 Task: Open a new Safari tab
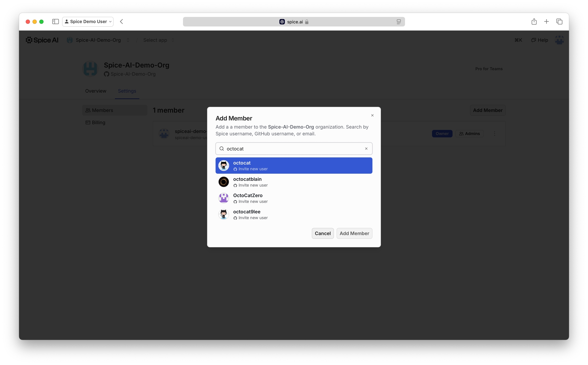pyautogui.click(x=546, y=21)
